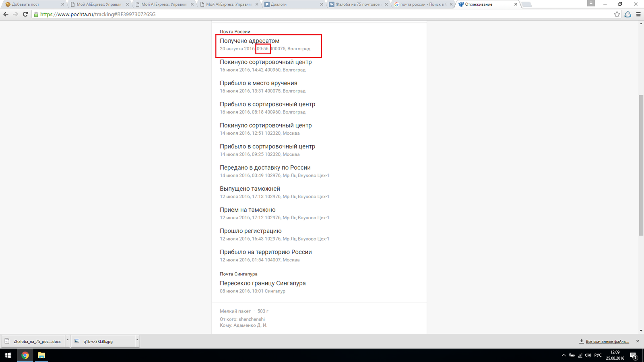Open the downloaded q1b-s-3KLBk.jpg file
This screenshot has width=644, height=362.
[x=103, y=341]
